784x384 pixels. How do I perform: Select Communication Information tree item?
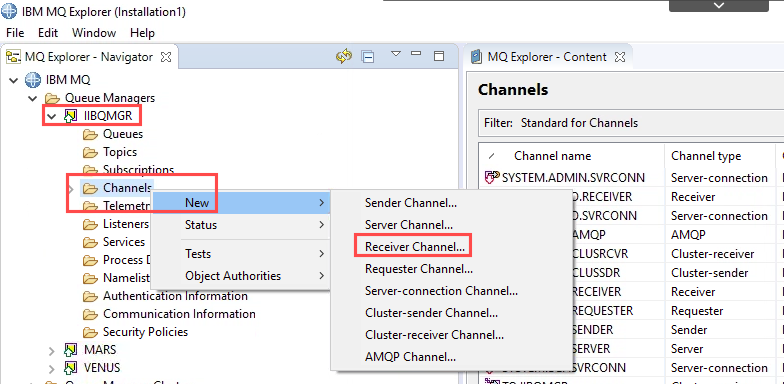point(179,314)
